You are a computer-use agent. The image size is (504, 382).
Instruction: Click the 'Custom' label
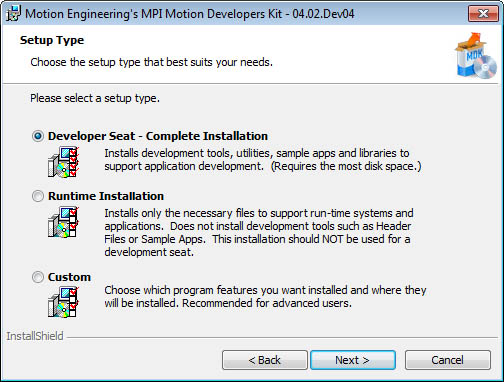coord(69,277)
